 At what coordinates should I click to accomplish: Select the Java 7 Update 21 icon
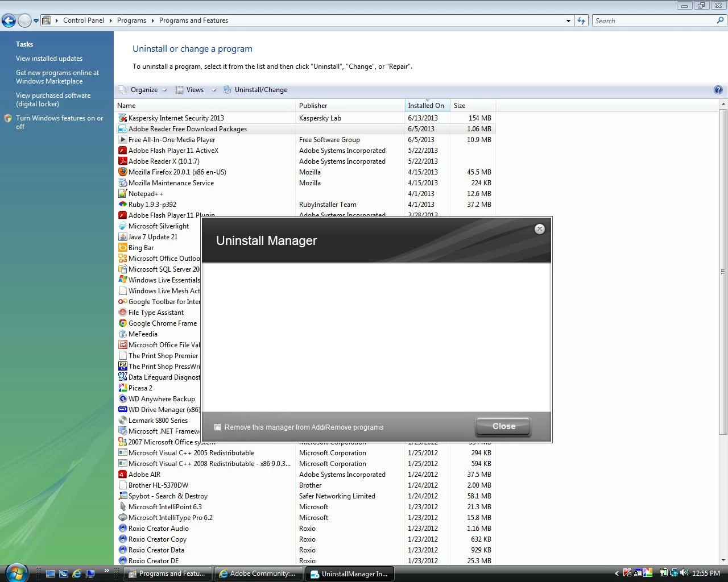(x=122, y=237)
